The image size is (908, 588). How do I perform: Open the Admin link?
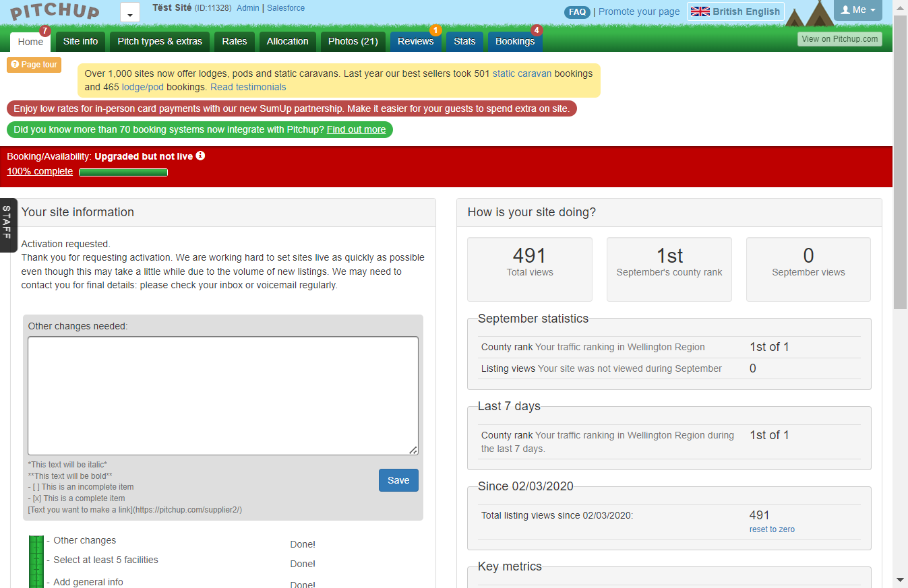(247, 8)
